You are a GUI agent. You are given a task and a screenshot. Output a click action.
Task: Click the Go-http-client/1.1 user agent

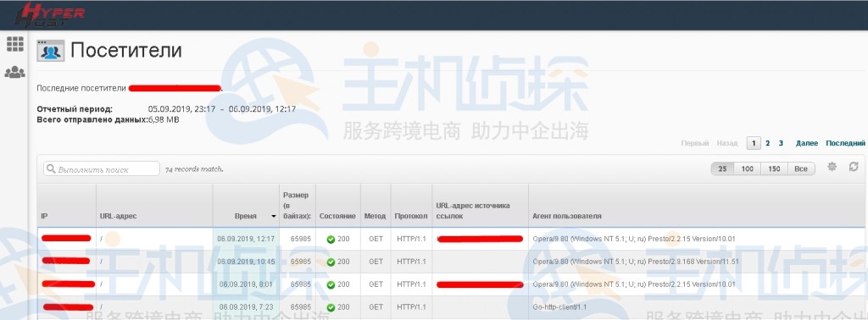pyautogui.click(x=559, y=306)
